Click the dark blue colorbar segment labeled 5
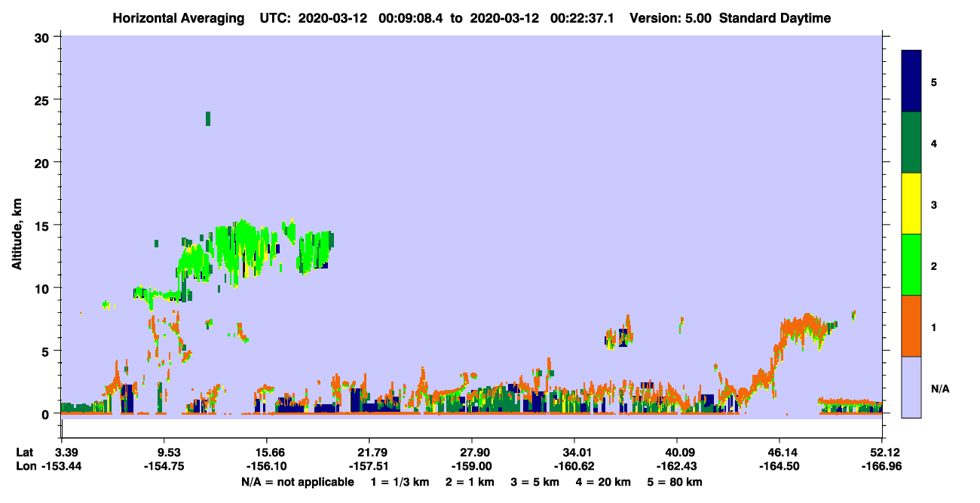 point(911,81)
